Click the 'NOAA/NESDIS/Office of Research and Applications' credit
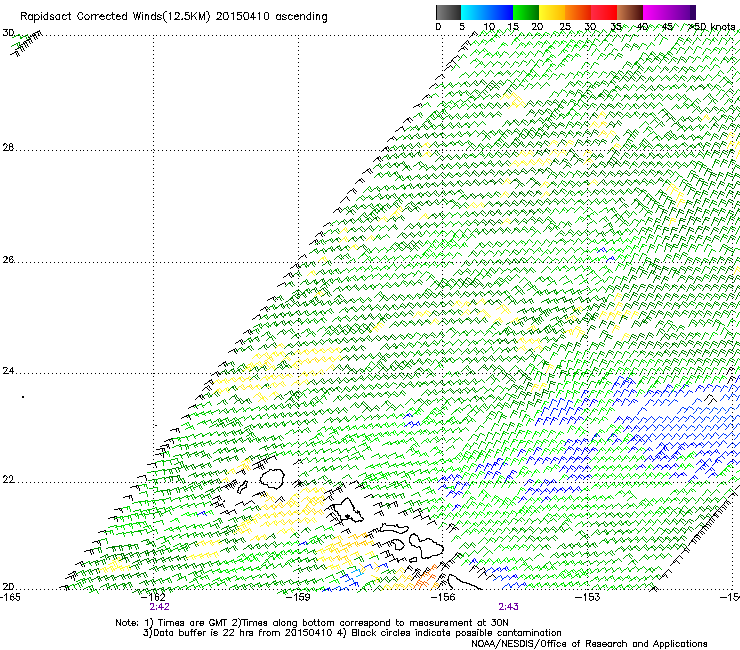 pos(589,644)
